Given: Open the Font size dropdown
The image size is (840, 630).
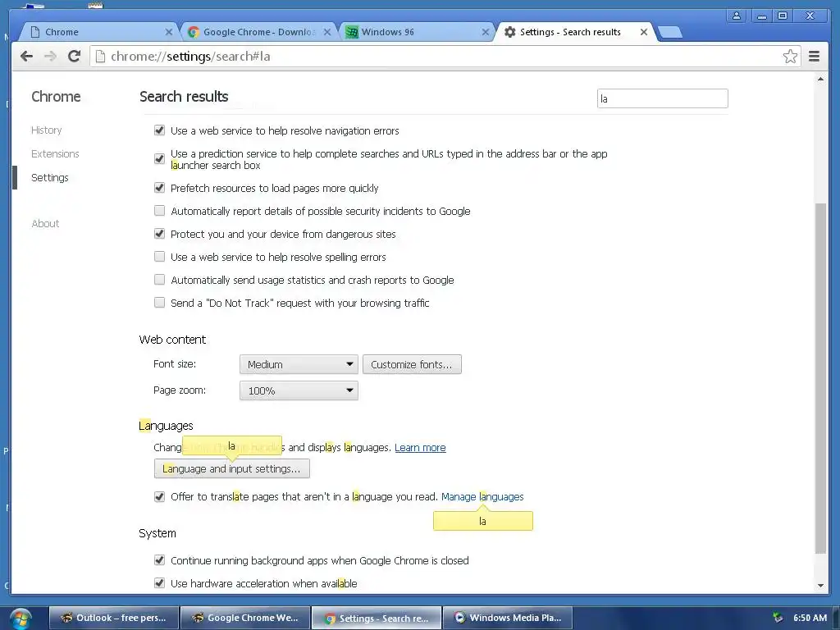Looking at the screenshot, I should [299, 364].
